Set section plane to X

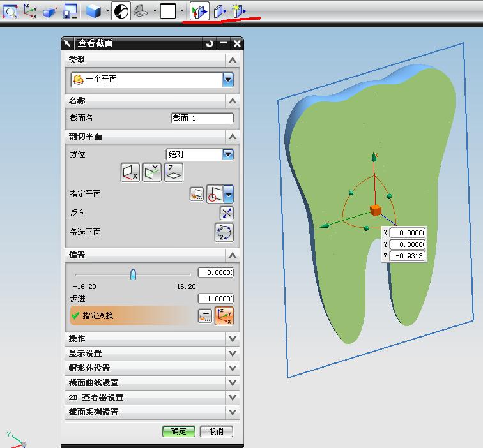point(130,172)
